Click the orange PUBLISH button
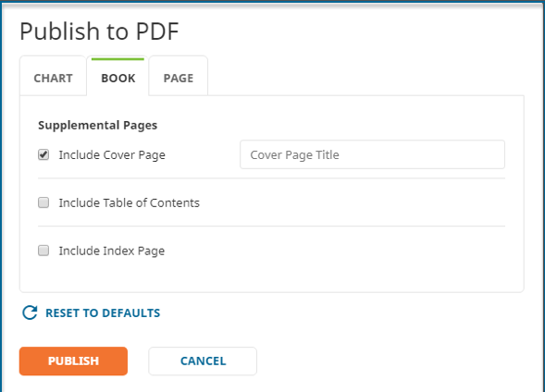This screenshot has height=392, width=545. 73,361
